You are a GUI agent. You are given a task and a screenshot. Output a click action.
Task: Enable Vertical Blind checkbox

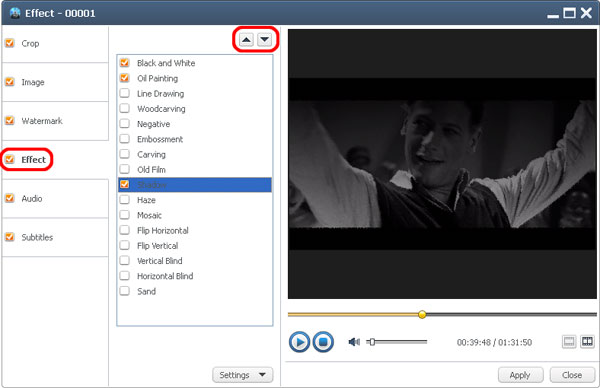124,260
